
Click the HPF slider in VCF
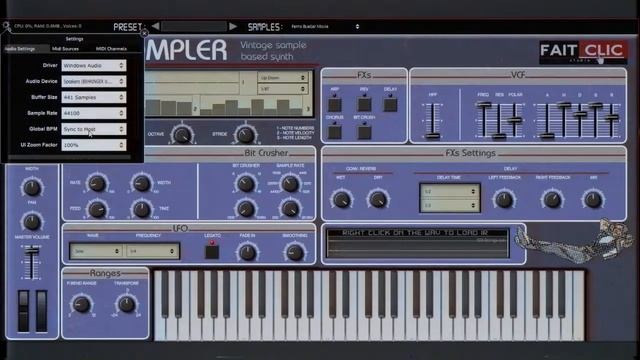coord(433,120)
